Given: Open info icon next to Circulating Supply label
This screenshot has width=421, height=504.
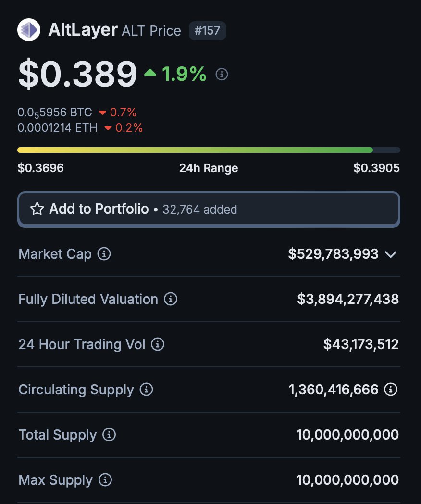Looking at the screenshot, I should click(x=147, y=390).
